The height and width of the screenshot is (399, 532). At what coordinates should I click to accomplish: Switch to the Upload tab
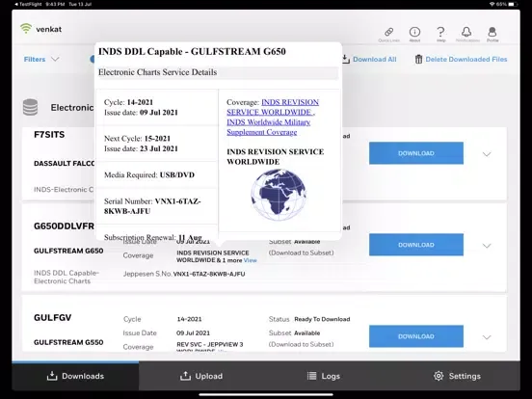tap(201, 376)
